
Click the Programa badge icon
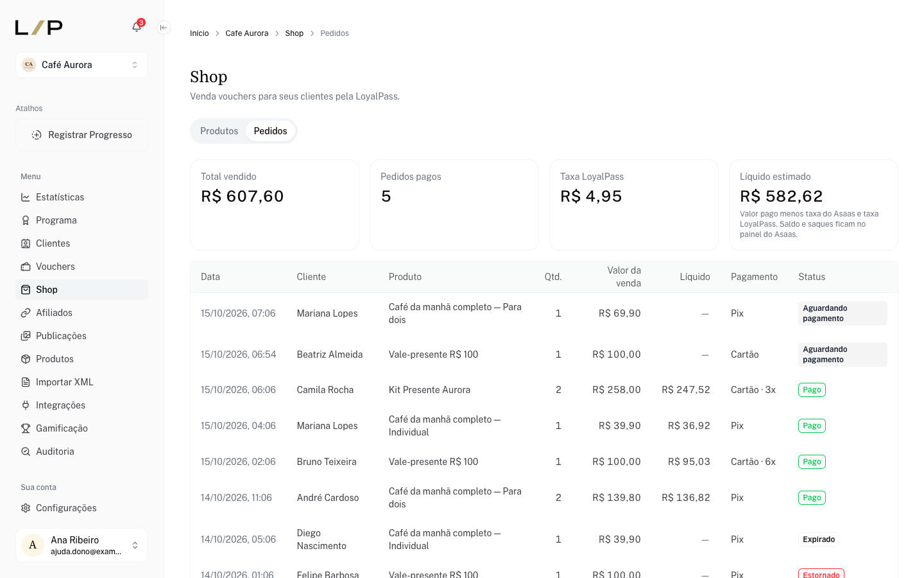pos(26,220)
